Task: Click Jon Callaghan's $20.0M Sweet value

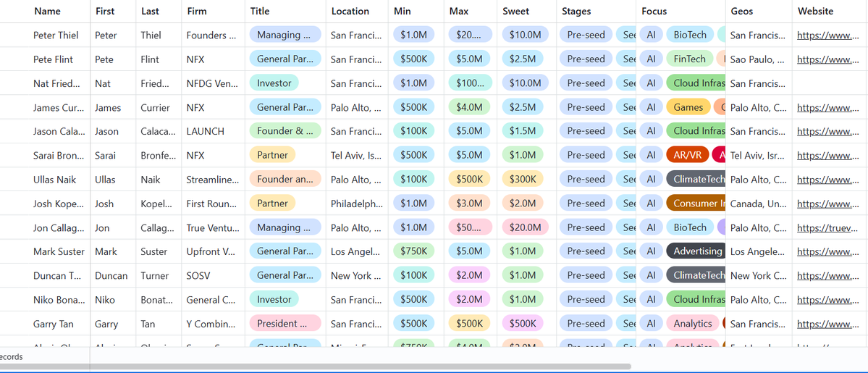Action: (x=526, y=227)
